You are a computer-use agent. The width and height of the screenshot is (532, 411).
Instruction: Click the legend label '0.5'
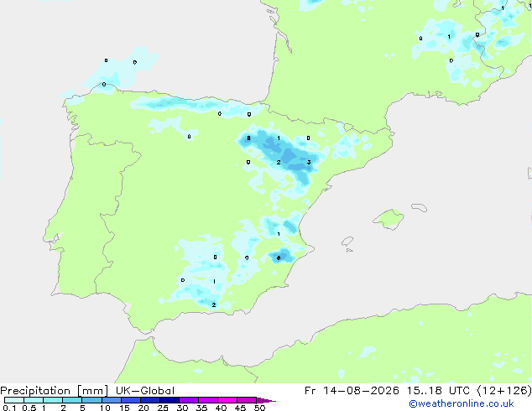click(29, 408)
